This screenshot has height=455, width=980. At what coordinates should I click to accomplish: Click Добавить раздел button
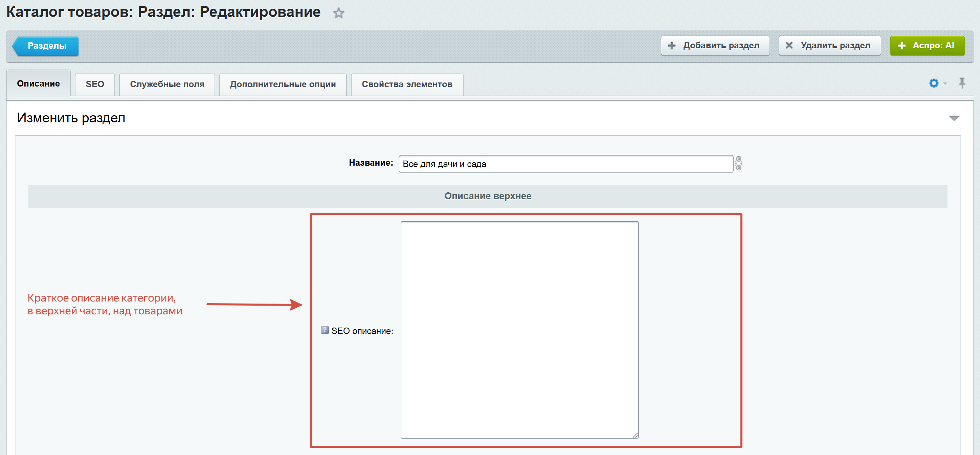tap(715, 46)
